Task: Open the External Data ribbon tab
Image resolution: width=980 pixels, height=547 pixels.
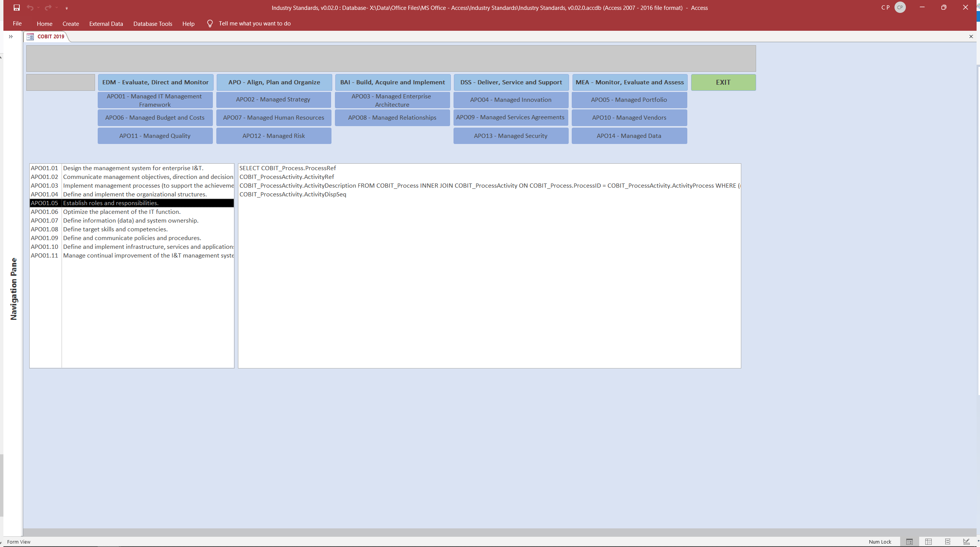Action: click(106, 24)
